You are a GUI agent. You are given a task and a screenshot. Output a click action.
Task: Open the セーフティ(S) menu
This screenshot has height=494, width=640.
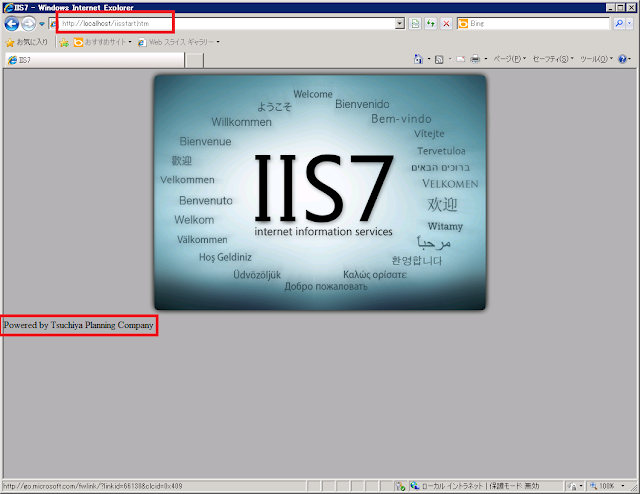(x=553, y=59)
